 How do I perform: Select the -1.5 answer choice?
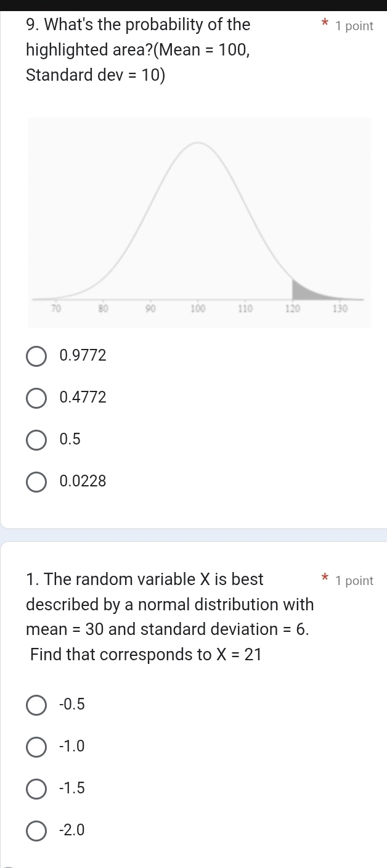coord(36,788)
